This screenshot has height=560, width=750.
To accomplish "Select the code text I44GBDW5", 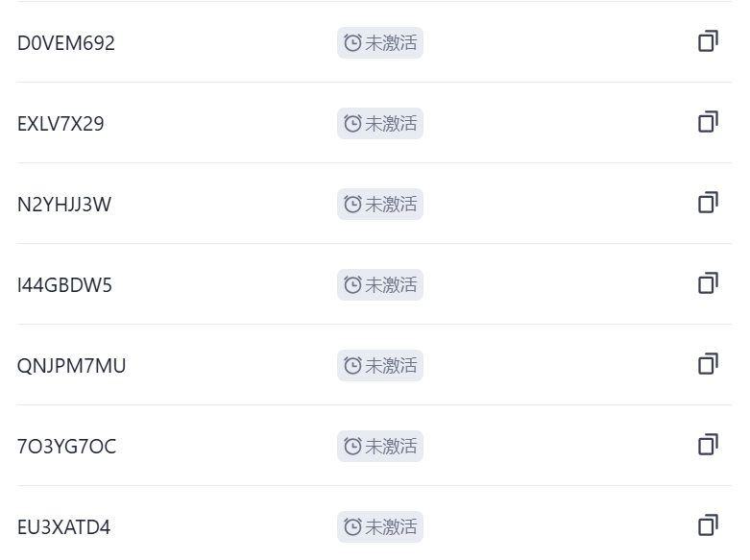I will pyautogui.click(x=64, y=285).
